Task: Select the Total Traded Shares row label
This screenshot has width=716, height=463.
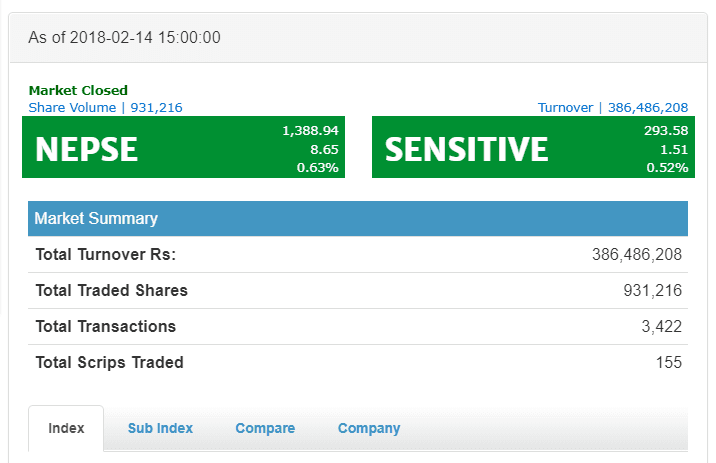Action: 112,291
